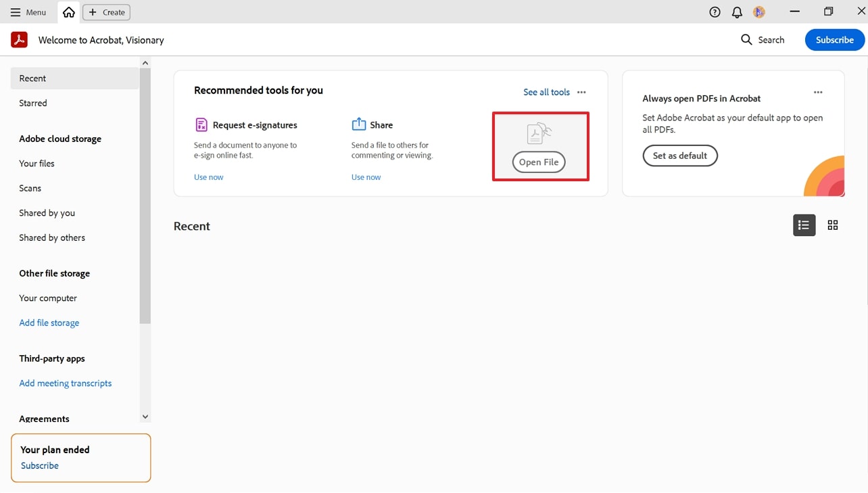Click Request e-signatures icon
The height and width of the screenshot is (493, 868).
click(x=201, y=124)
